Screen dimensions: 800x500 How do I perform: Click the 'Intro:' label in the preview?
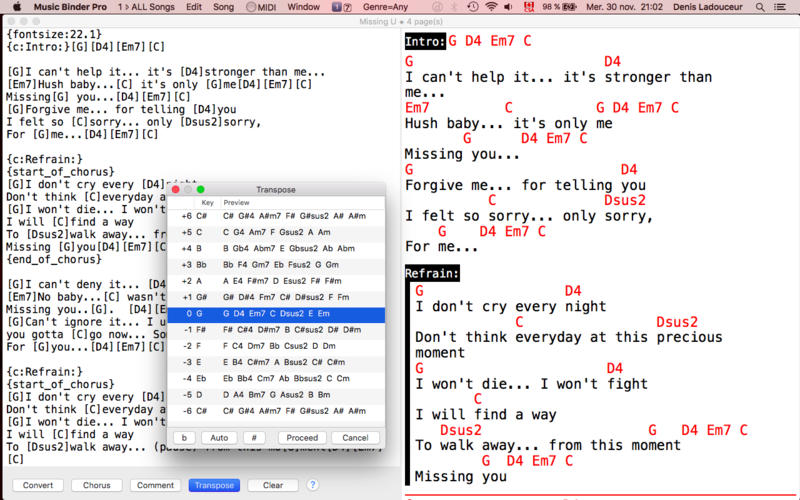coord(426,41)
